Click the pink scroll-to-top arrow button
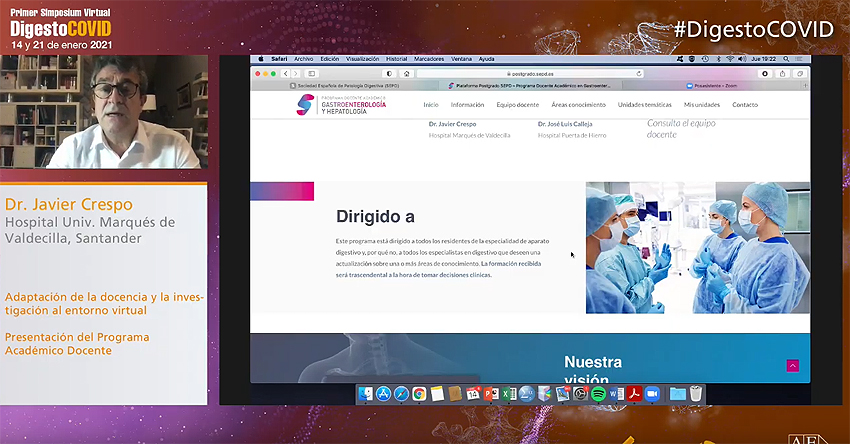The image size is (850, 444). [x=793, y=366]
